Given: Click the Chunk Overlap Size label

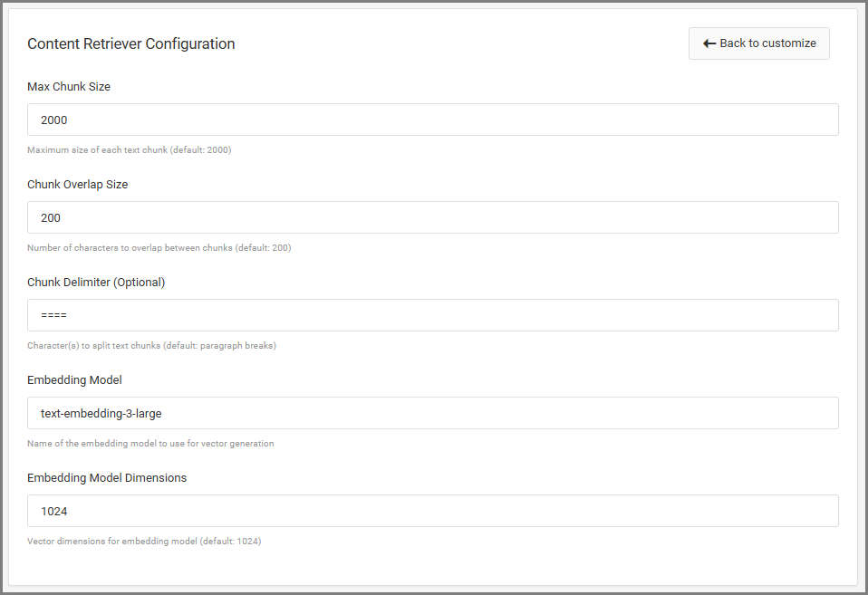Looking at the screenshot, I should pyautogui.click(x=78, y=185).
